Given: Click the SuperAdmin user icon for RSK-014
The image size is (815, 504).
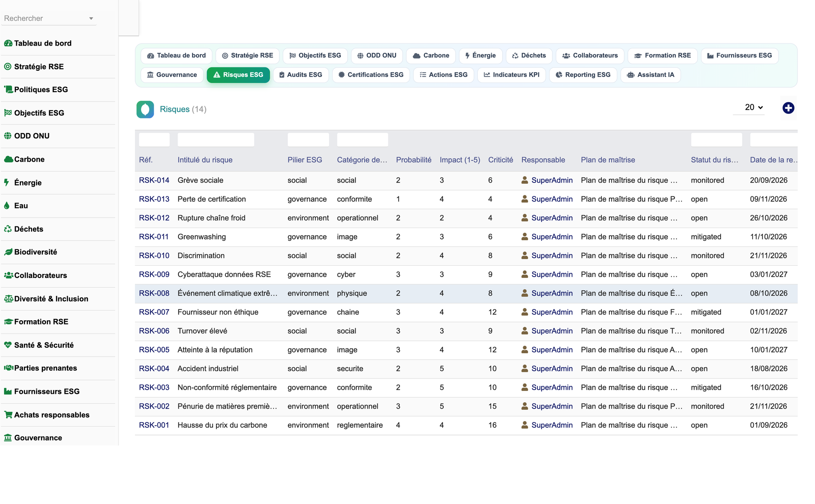Looking at the screenshot, I should click(x=524, y=180).
